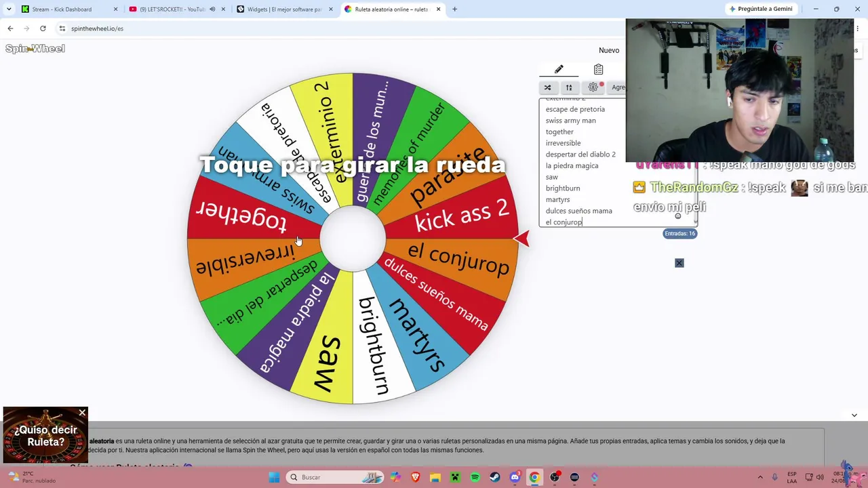Select the 'despertar del diablo 2' entry line
This screenshot has height=488, width=868.
[x=580, y=155]
